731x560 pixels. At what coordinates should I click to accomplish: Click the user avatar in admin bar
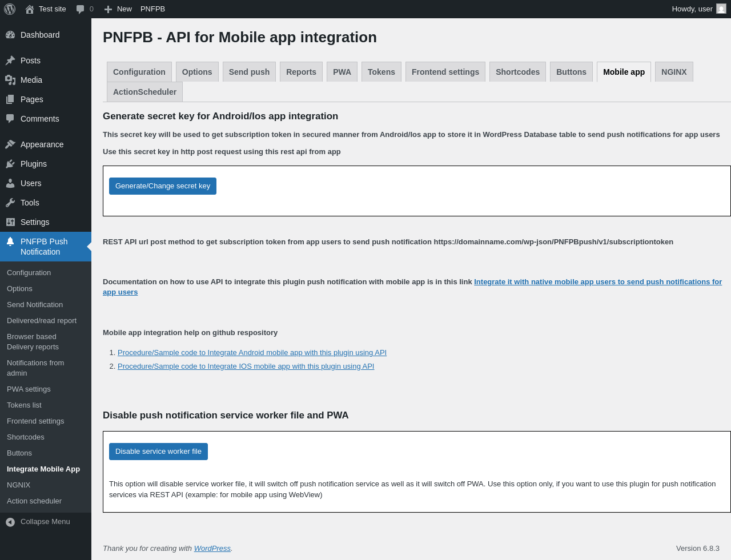[721, 9]
